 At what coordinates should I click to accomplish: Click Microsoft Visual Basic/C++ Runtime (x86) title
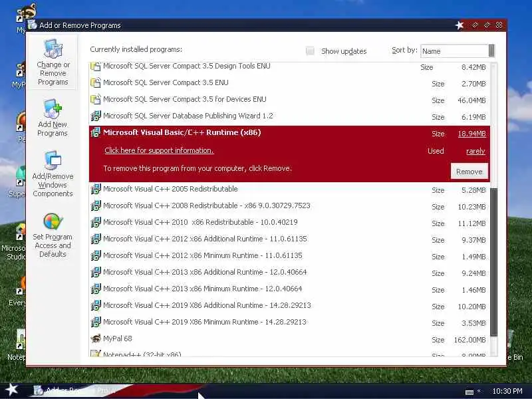pos(182,132)
